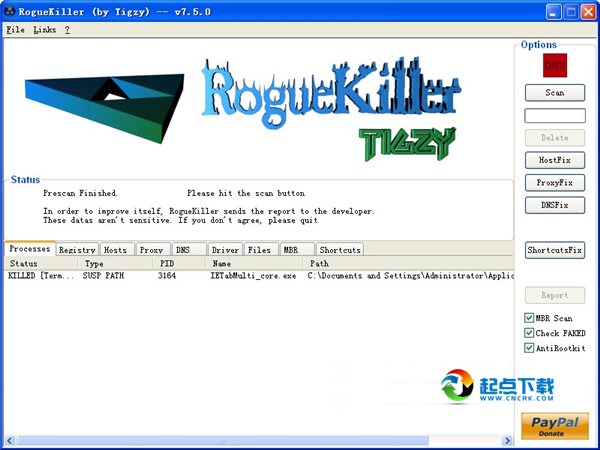Click the PID column header
This screenshot has height=450, width=600.
point(179,263)
